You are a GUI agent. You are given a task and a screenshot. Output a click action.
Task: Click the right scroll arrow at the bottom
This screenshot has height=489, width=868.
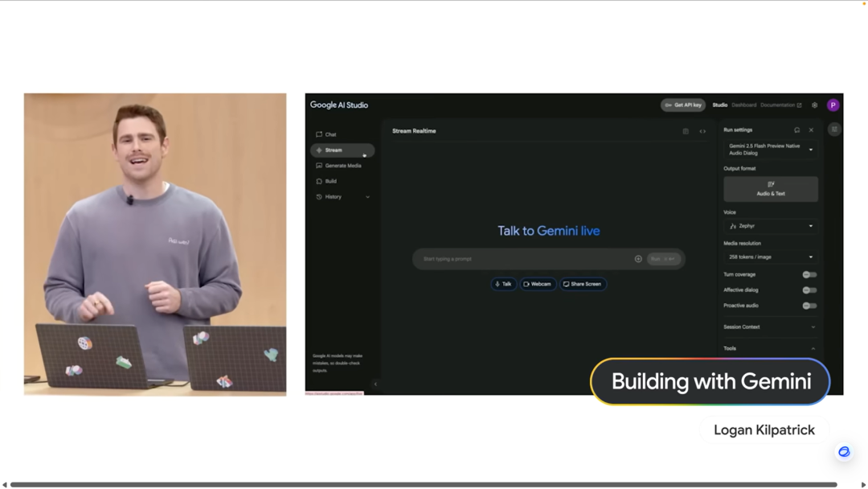pos(863,484)
